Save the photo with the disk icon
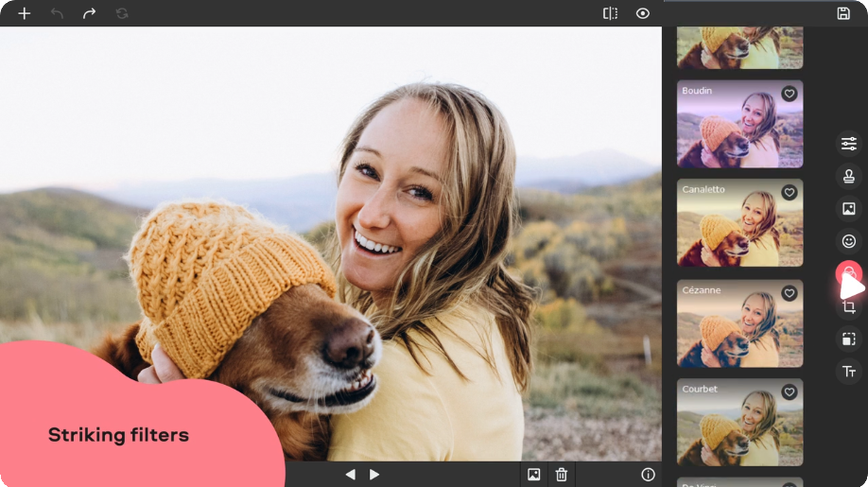This screenshot has width=868, height=487. coord(843,13)
